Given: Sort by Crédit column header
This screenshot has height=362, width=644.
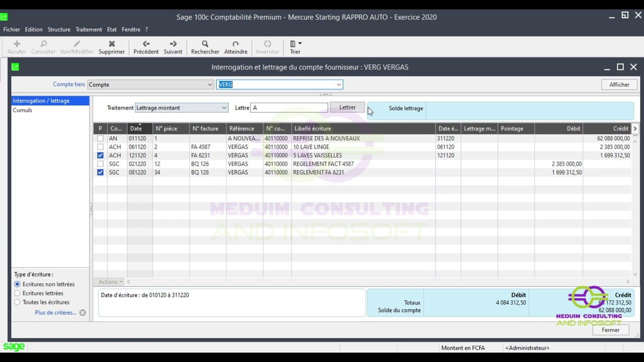Looking at the screenshot, I should tap(607, 129).
